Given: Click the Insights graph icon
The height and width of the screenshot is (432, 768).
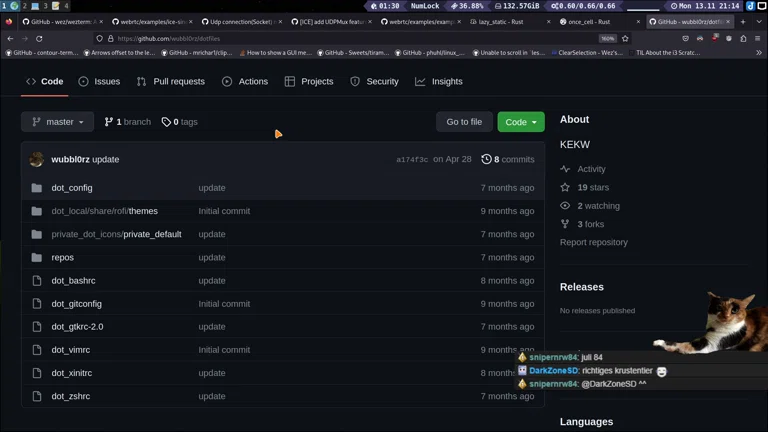Looking at the screenshot, I should coord(420,81).
